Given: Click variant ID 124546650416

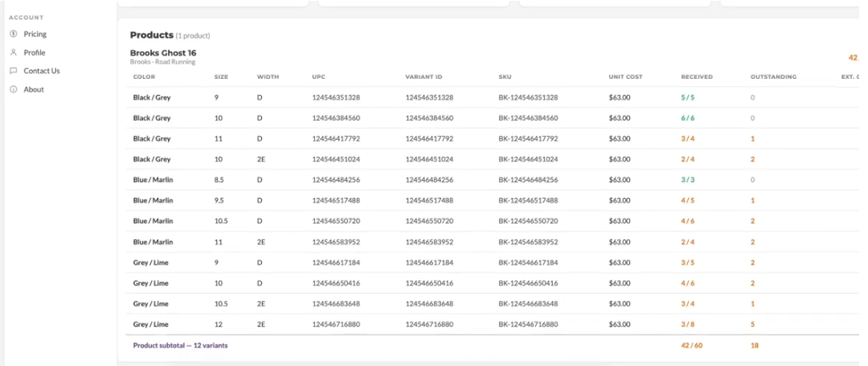Looking at the screenshot, I should pos(429,283).
